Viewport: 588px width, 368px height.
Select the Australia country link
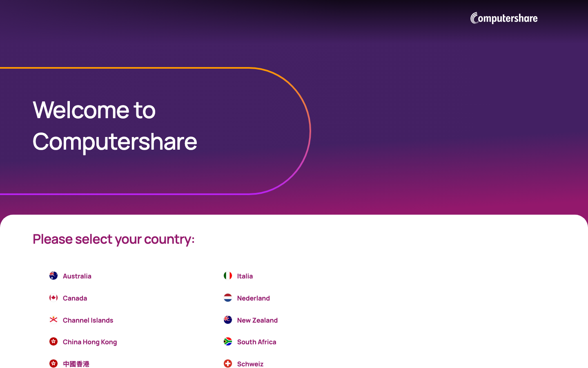pyautogui.click(x=77, y=276)
